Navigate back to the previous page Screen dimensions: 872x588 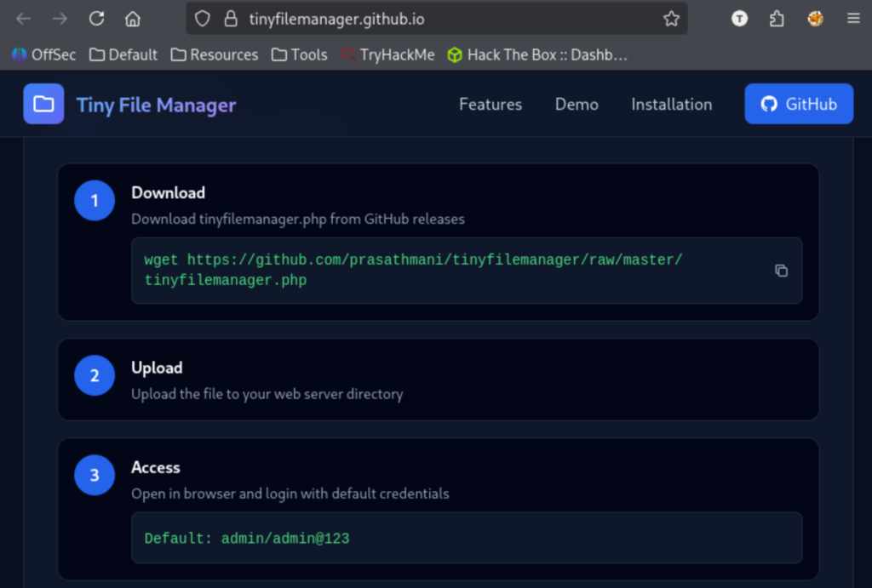tap(24, 19)
